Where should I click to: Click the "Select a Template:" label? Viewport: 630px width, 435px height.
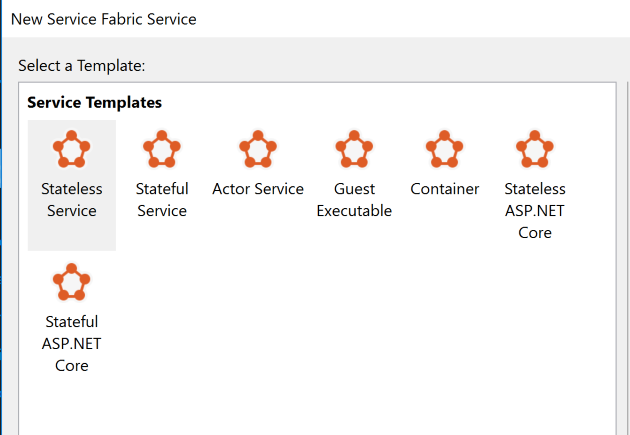82,65
